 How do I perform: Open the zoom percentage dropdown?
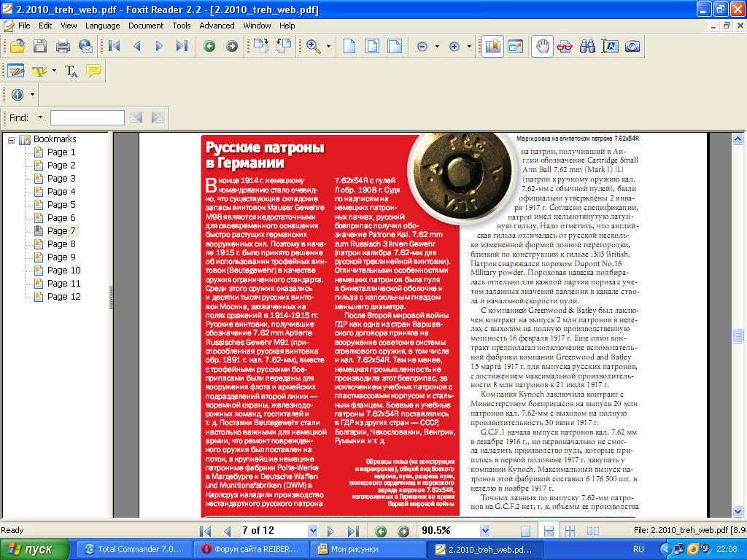[485, 531]
